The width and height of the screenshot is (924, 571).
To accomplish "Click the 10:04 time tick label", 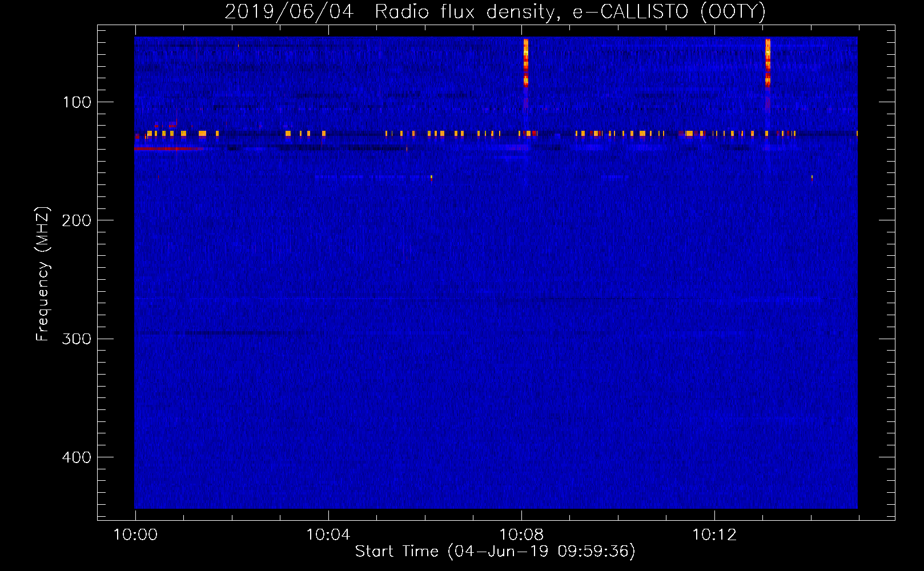I will click(328, 535).
